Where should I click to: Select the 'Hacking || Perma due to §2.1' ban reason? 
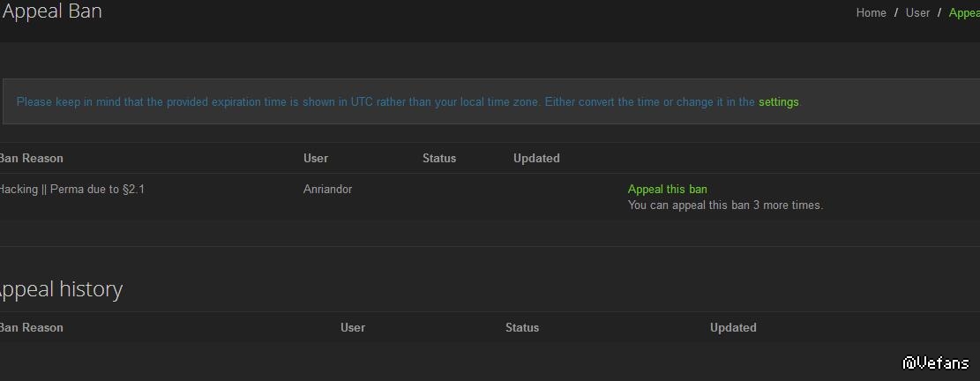(x=72, y=189)
